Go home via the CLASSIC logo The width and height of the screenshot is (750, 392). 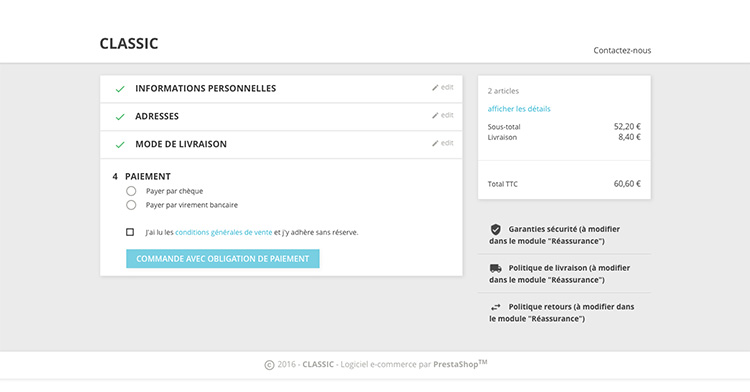tap(129, 44)
